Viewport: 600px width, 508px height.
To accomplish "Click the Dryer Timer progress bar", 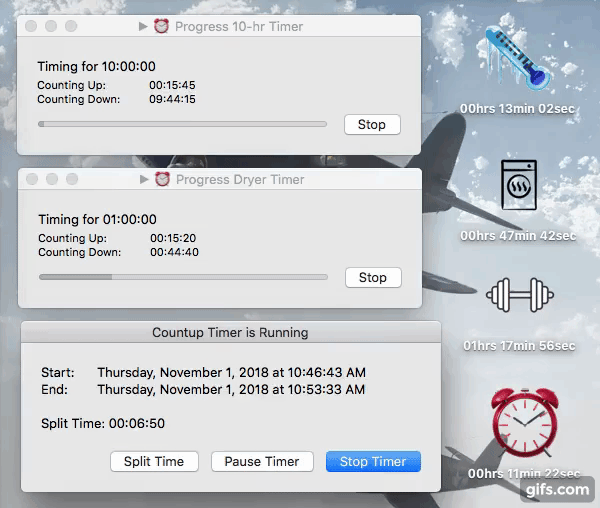I will tap(182, 277).
